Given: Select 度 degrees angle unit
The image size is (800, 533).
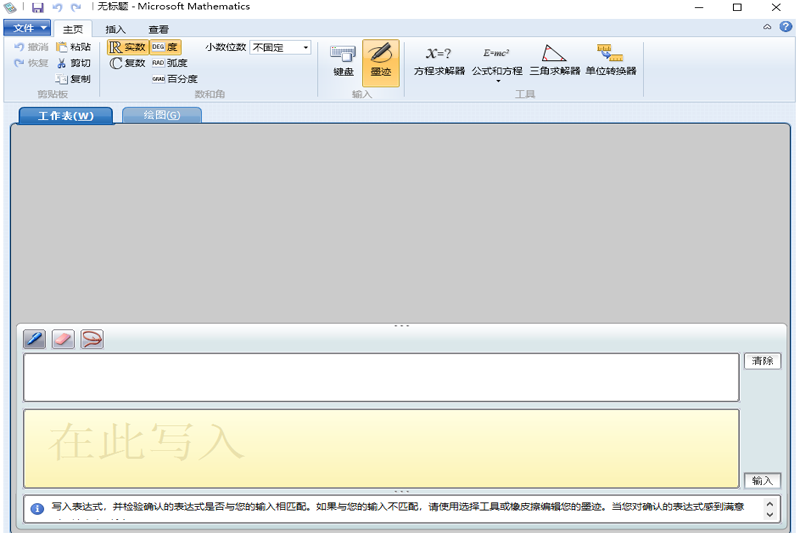Looking at the screenshot, I should [x=165, y=47].
